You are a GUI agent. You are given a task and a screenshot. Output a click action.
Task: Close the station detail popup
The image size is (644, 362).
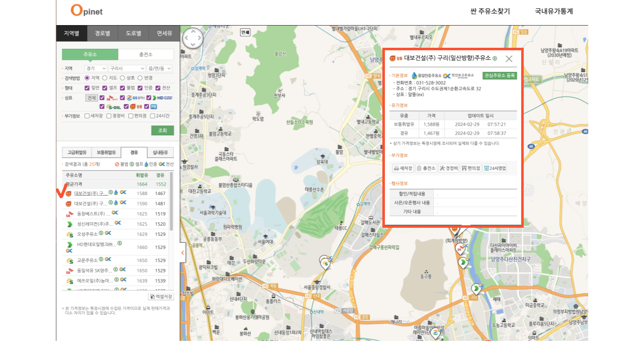(x=509, y=58)
